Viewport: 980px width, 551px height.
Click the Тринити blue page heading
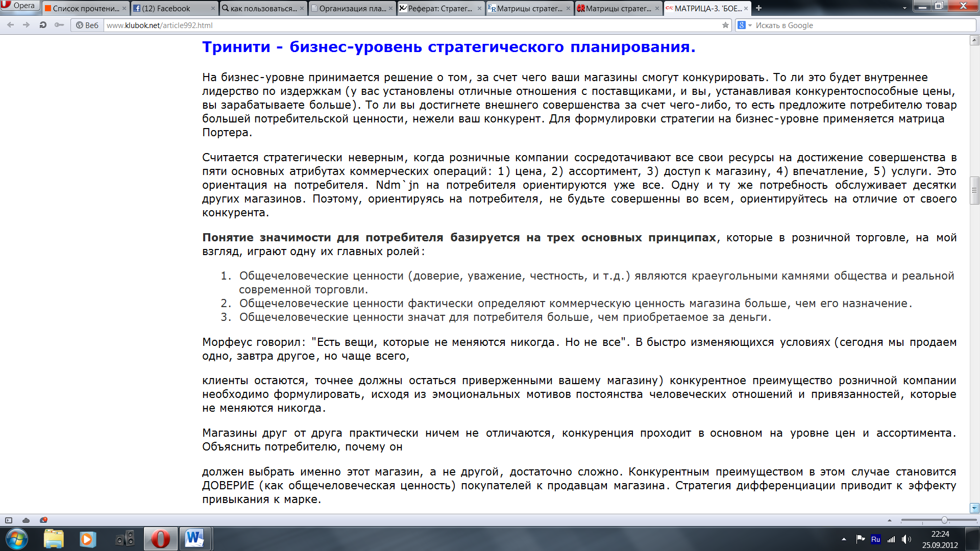449,47
